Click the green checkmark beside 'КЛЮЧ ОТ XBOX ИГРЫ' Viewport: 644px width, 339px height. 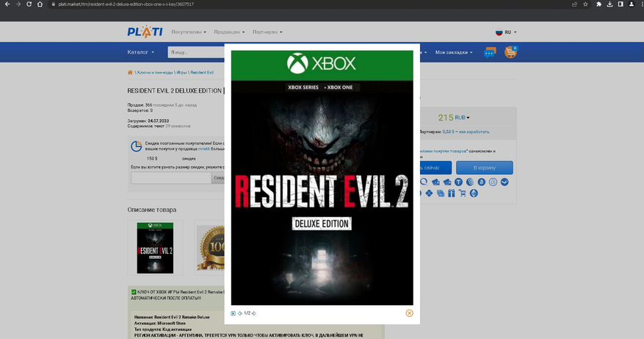point(134,292)
